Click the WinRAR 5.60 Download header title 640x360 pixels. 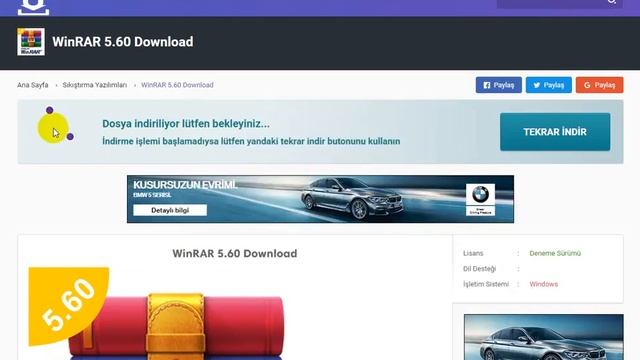(123, 42)
